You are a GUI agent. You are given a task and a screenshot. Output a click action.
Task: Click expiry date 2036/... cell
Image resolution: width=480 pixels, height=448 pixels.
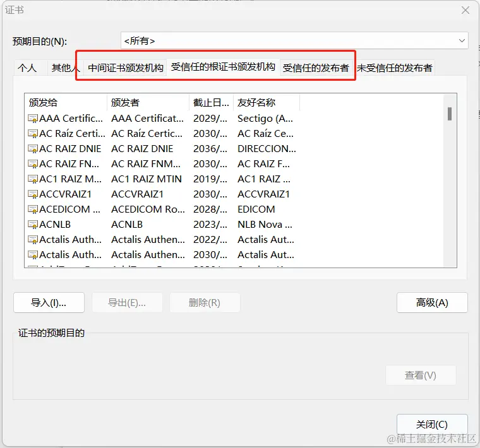(210, 149)
